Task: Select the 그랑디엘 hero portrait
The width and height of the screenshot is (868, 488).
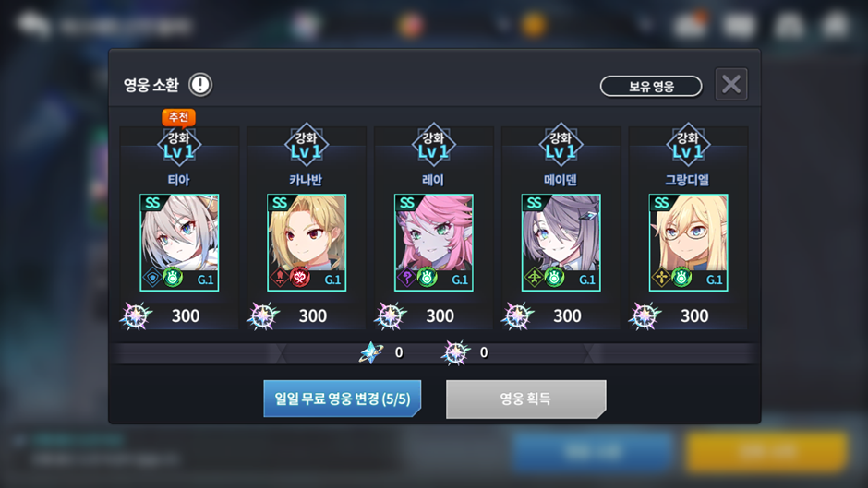Action: click(x=689, y=243)
